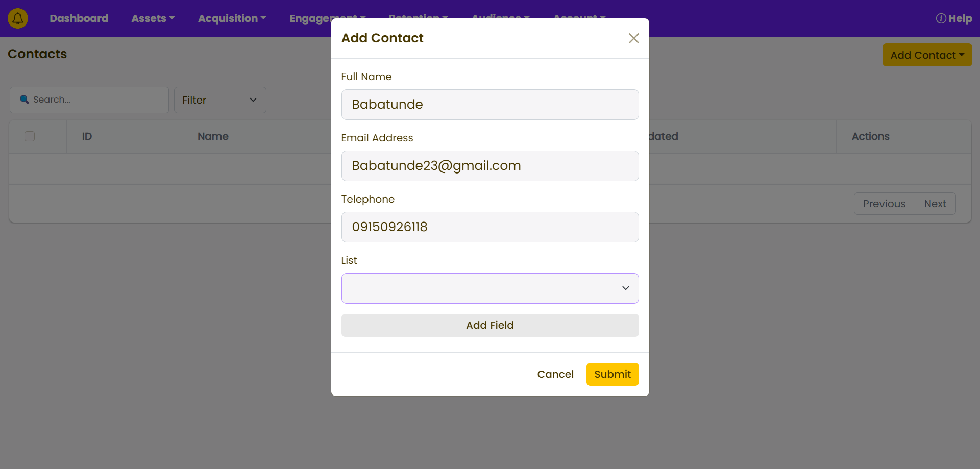The height and width of the screenshot is (469, 980).
Task: Expand the Filter dropdown
Action: pyautogui.click(x=219, y=100)
